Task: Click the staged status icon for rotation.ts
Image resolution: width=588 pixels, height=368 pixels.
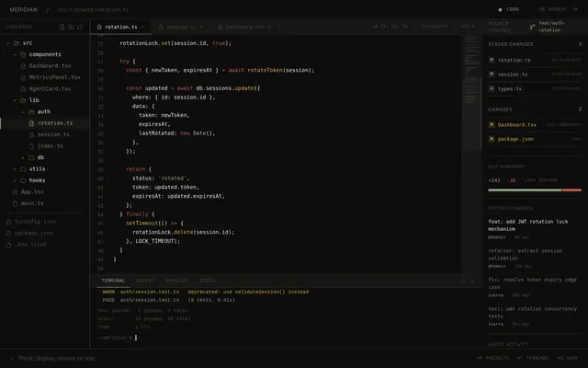Action: (492, 60)
